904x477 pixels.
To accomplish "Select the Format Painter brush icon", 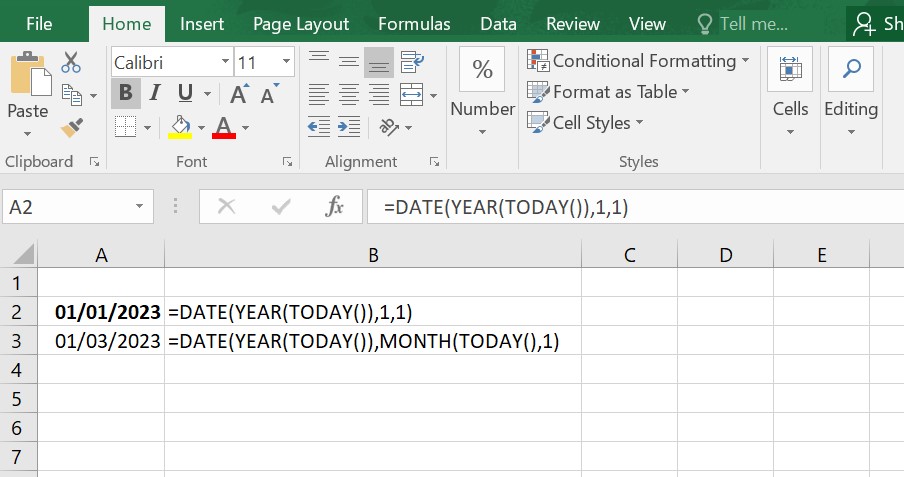I will pyautogui.click(x=71, y=128).
